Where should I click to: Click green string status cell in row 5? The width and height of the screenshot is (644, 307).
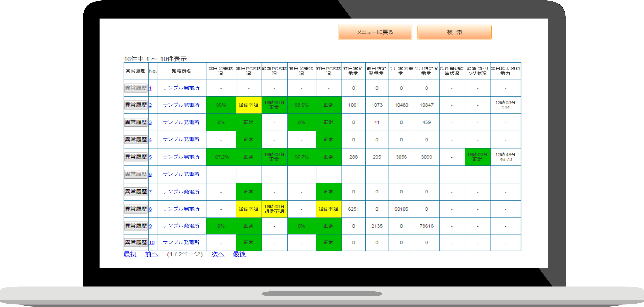(477, 157)
